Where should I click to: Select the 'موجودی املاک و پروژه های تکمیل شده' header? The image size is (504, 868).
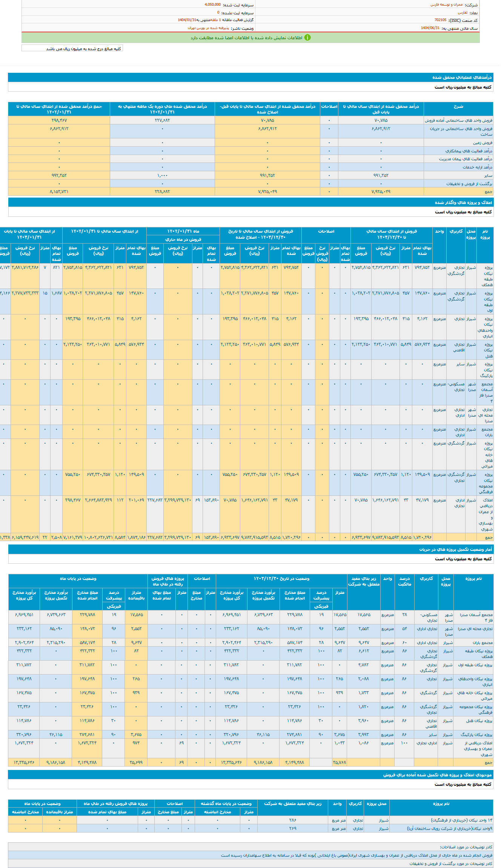[x=437, y=775]
